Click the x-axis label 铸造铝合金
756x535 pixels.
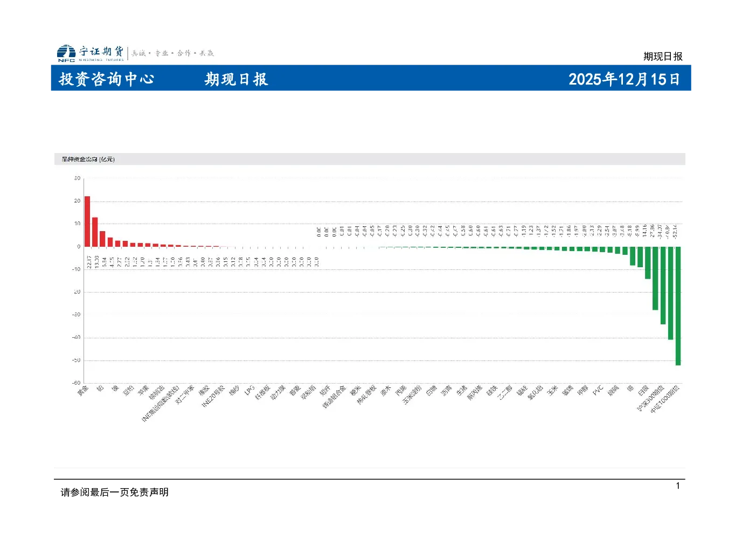pyautogui.click(x=334, y=397)
